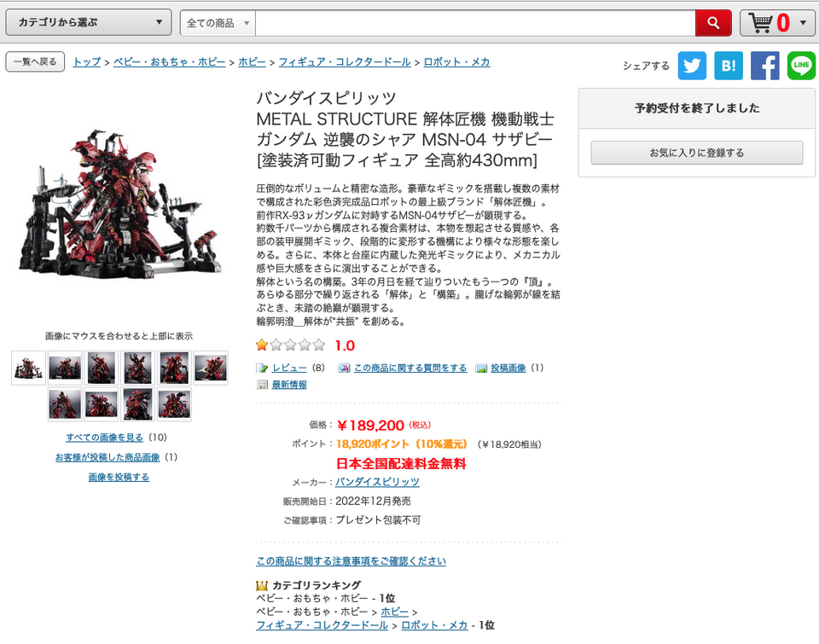819x644 pixels.
Task: Click the red magnifier search button
Action: (713, 23)
